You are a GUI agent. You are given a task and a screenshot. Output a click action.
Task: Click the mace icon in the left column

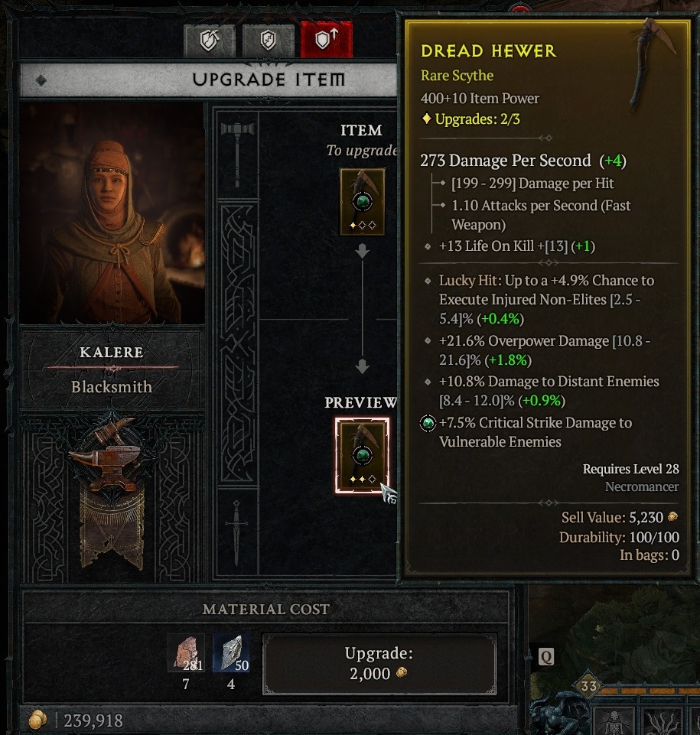coord(237,154)
